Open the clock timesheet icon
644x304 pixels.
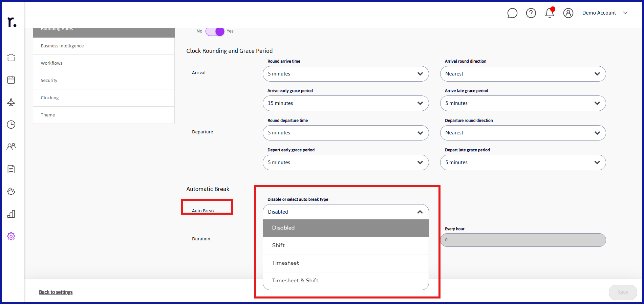pos(11,125)
